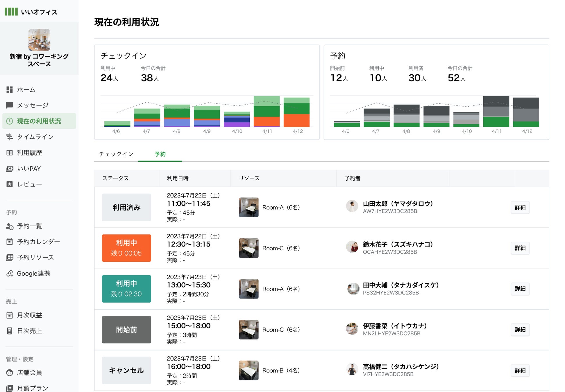Click the レビュー star icon
Viewport: 565px width, 392px height.
10,184
